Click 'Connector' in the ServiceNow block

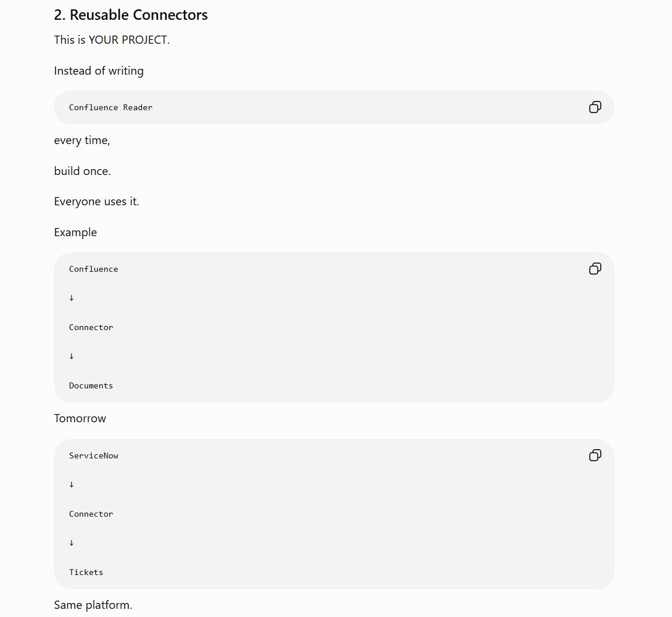[91, 514]
